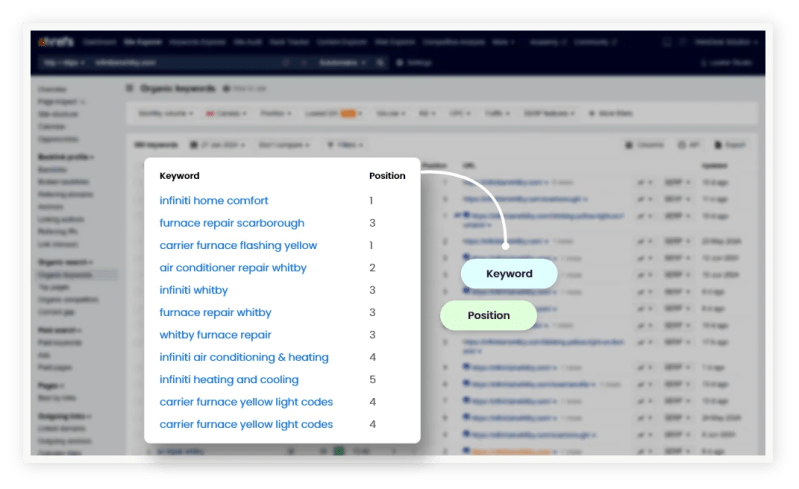Image resolution: width=799 pixels, height=489 pixels.
Task: Collapse the Backlink profile sidebar section
Action: (66, 157)
